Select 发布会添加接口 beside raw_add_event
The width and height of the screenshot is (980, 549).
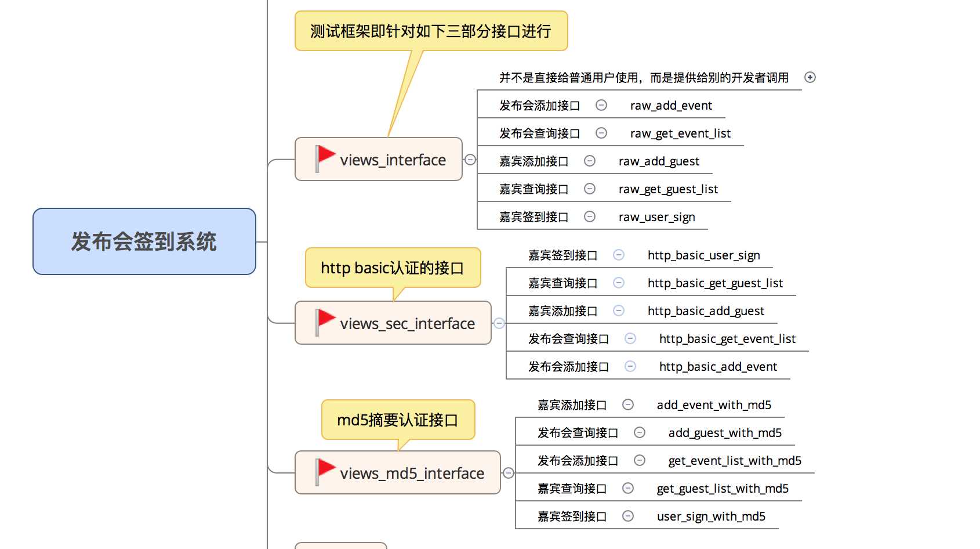[540, 106]
